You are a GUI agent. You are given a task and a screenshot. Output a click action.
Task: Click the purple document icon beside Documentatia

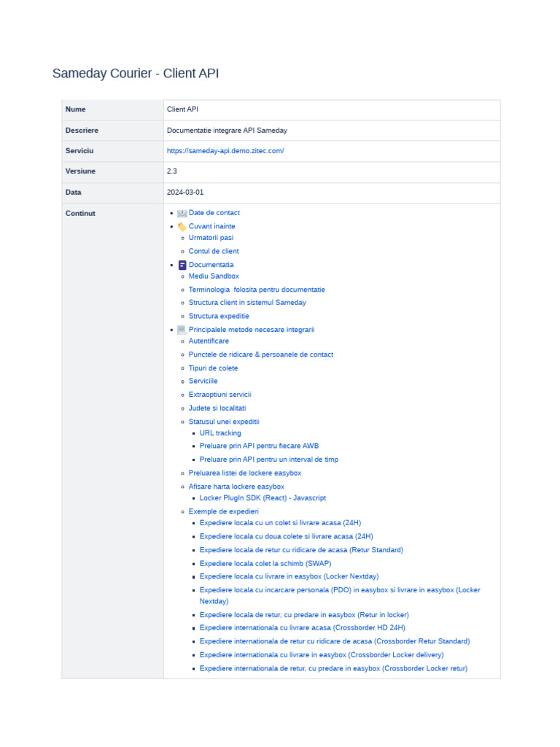[x=182, y=265]
